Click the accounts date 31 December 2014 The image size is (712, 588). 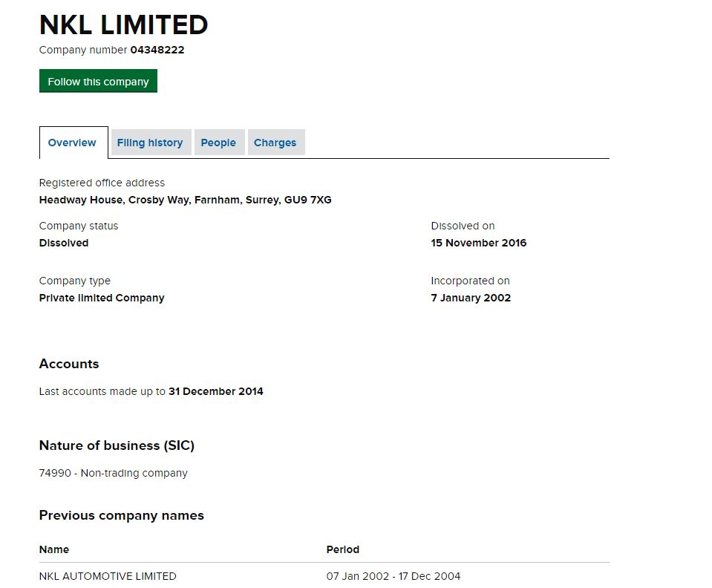point(215,391)
